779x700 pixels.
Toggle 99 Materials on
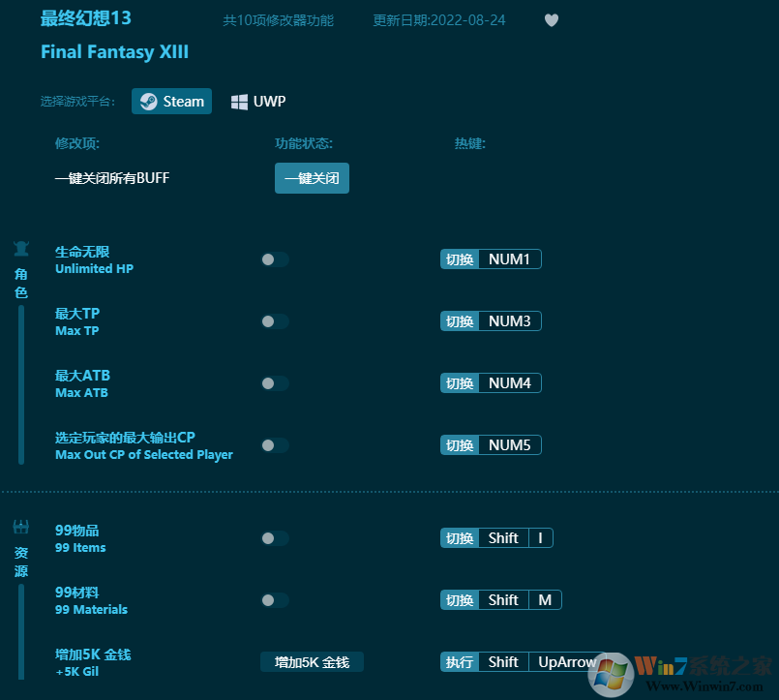[x=274, y=600]
